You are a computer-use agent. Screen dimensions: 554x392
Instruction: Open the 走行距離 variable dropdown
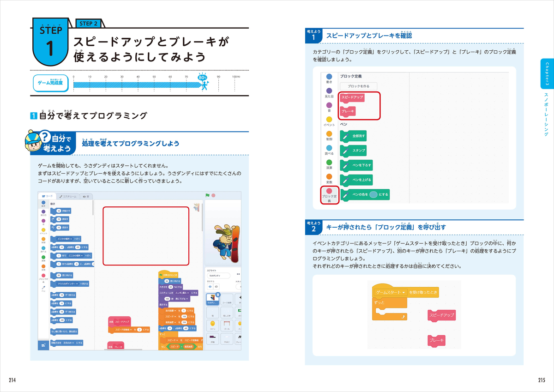click(171, 310)
